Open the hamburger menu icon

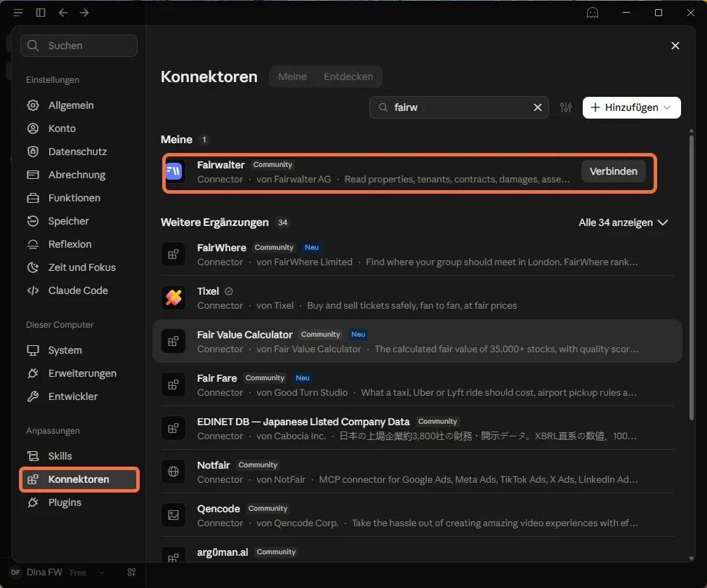point(18,13)
